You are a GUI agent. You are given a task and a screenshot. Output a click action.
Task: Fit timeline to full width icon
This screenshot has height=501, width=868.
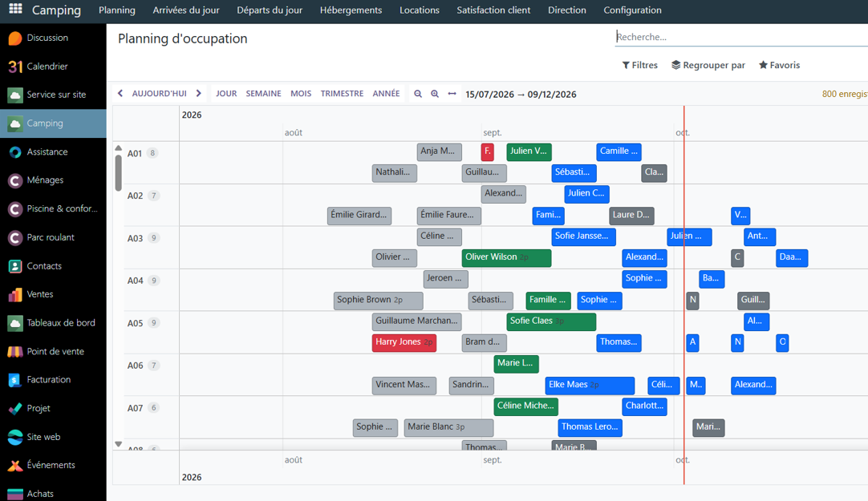point(452,94)
